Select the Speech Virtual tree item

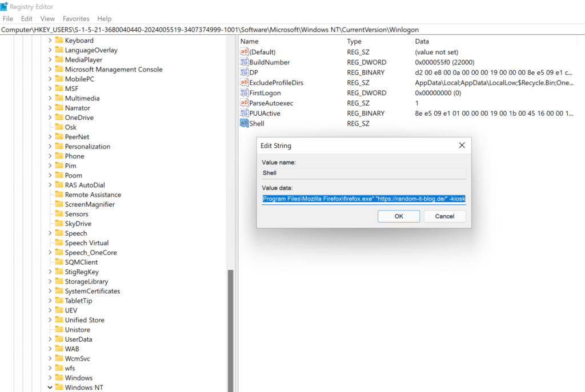87,243
